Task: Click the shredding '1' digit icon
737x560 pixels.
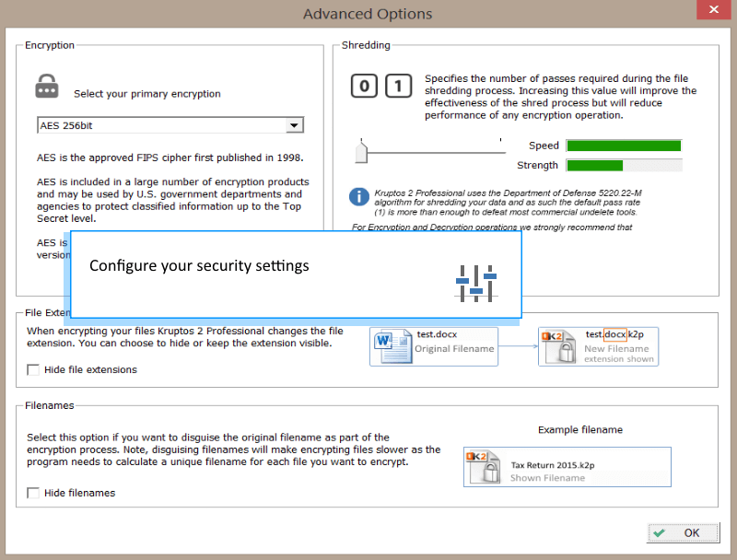Action: [399, 86]
